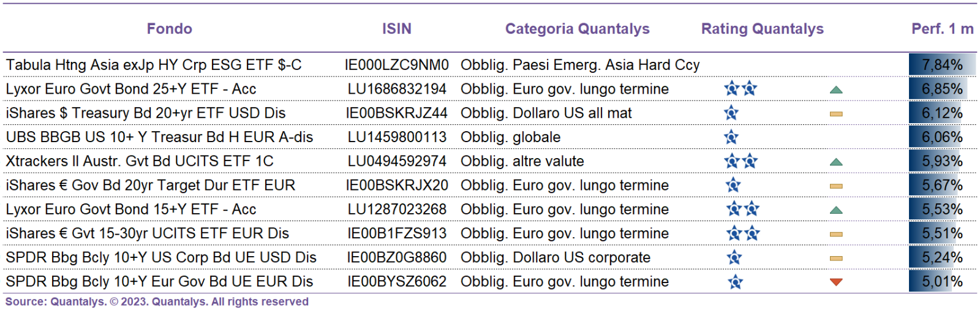Select the Perf. 1 m column header
The width and height of the screenshot is (980, 310).
point(943,29)
